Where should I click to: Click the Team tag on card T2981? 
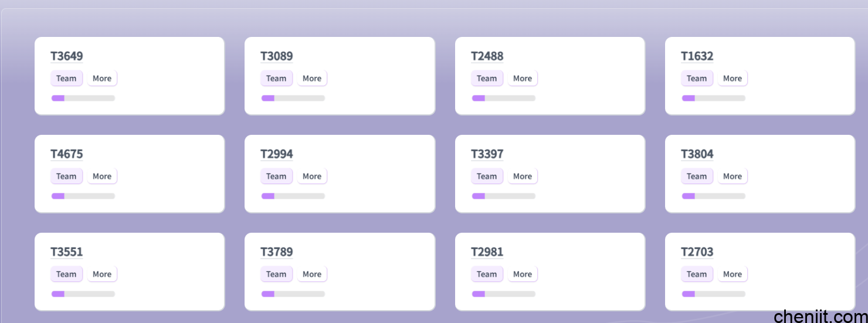coord(487,274)
